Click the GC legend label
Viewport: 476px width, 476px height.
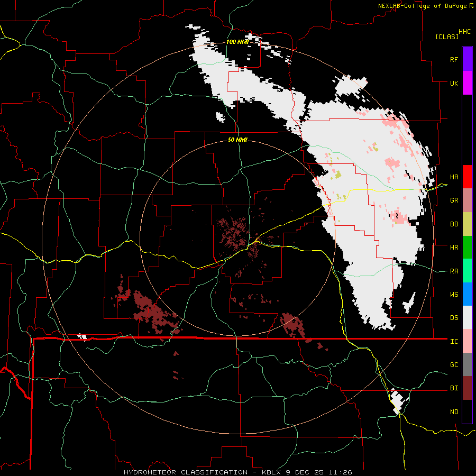[x=454, y=365]
